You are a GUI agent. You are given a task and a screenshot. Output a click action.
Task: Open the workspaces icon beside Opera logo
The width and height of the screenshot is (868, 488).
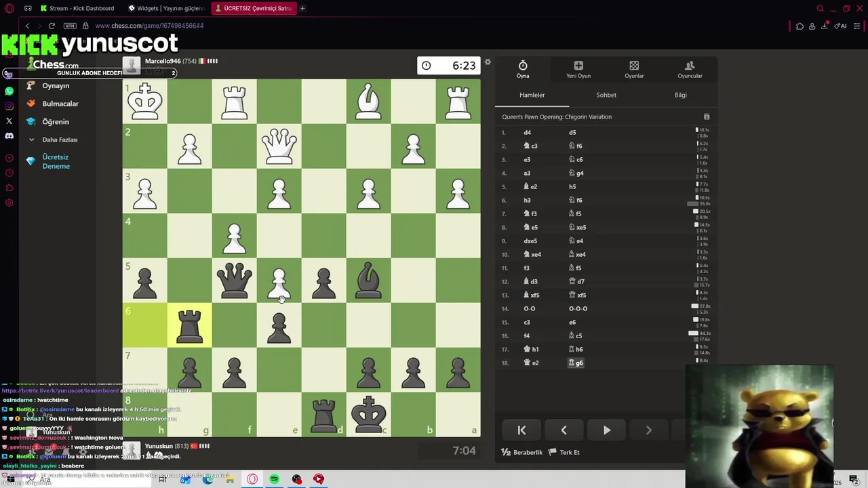tap(28, 8)
